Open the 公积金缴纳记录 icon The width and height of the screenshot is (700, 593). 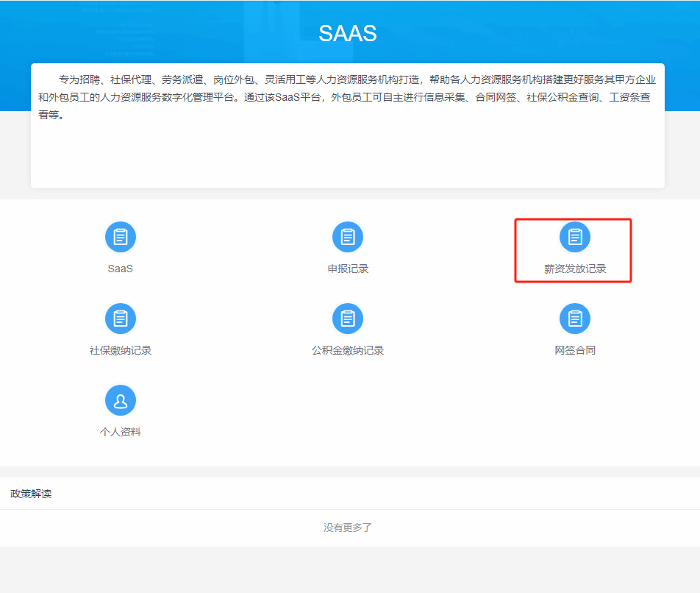pyautogui.click(x=348, y=319)
